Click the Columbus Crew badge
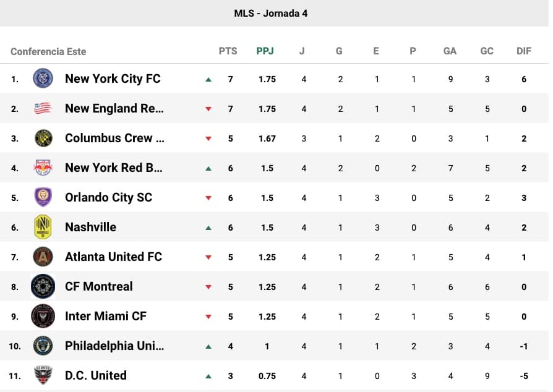 [43, 138]
